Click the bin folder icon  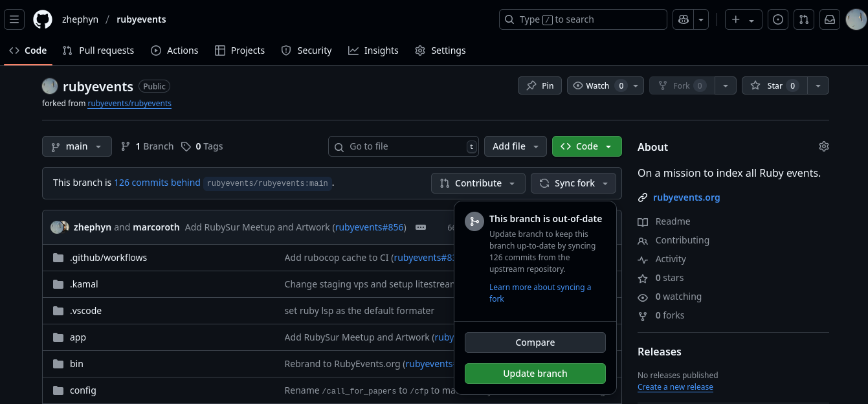click(58, 364)
